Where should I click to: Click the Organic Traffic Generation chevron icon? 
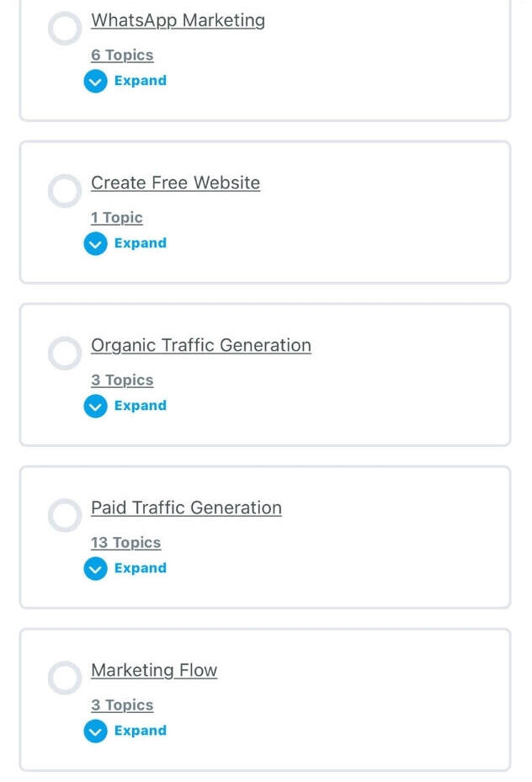point(95,407)
